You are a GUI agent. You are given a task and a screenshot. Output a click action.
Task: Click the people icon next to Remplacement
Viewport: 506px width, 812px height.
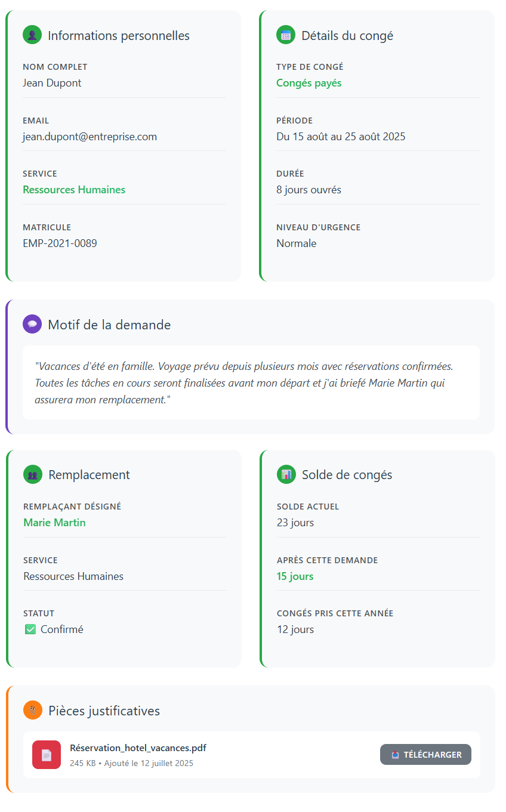coord(33,474)
